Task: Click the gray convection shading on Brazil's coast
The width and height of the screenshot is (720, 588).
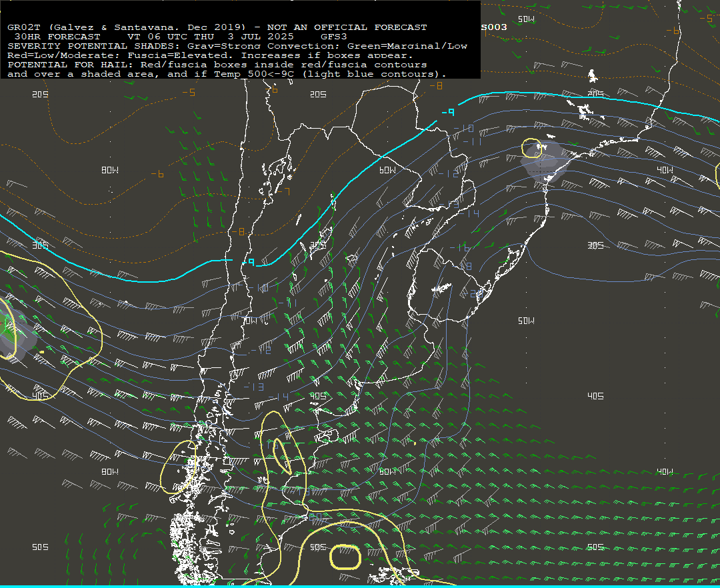Action: pos(544,161)
